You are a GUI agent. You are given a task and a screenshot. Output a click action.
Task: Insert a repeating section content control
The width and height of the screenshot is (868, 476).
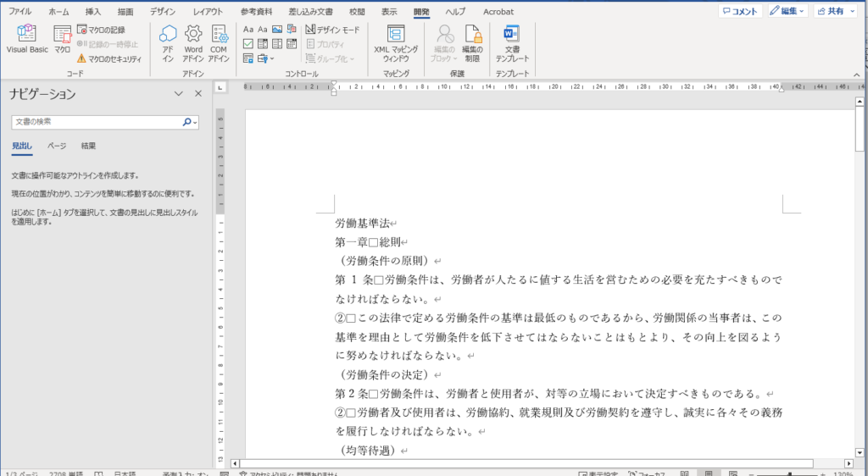tap(248, 58)
